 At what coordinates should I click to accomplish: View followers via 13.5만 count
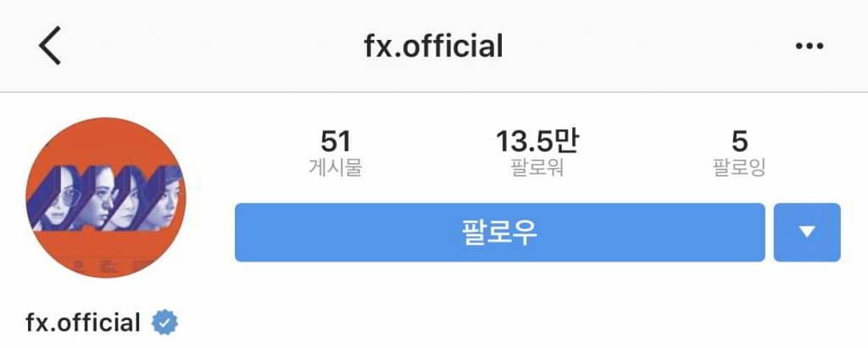click(537, 141)
